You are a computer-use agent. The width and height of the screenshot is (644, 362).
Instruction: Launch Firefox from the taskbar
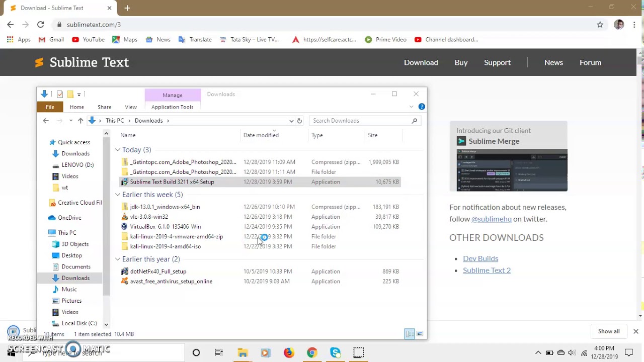[x=289, y=352]
